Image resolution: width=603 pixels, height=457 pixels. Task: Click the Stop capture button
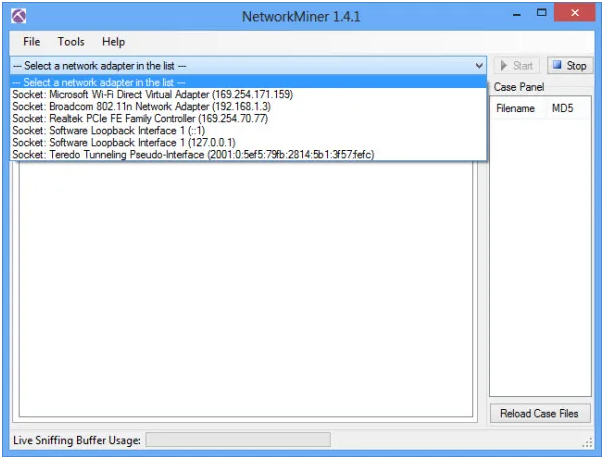tap(569, 65)
